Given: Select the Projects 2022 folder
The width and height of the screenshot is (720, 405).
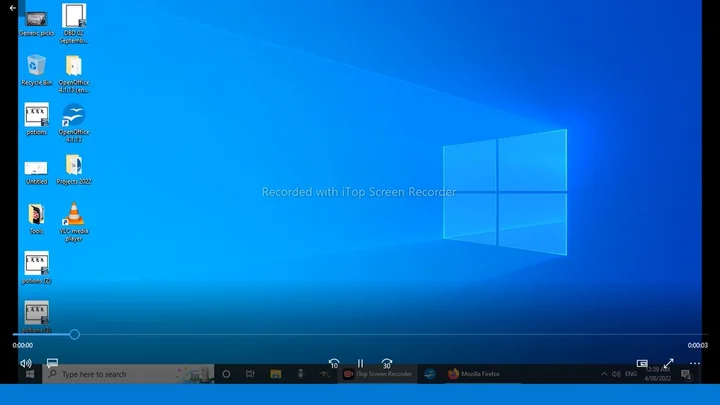Looking at the screenshot, I should pyautogui.click(x=74, y=168).
